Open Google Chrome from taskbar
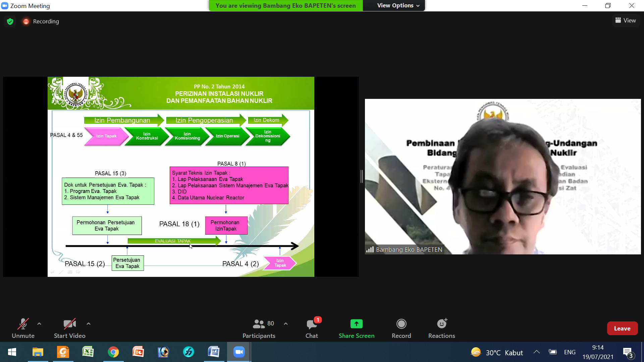This screenshot has height=362, width=644. [x=113, y=352]
